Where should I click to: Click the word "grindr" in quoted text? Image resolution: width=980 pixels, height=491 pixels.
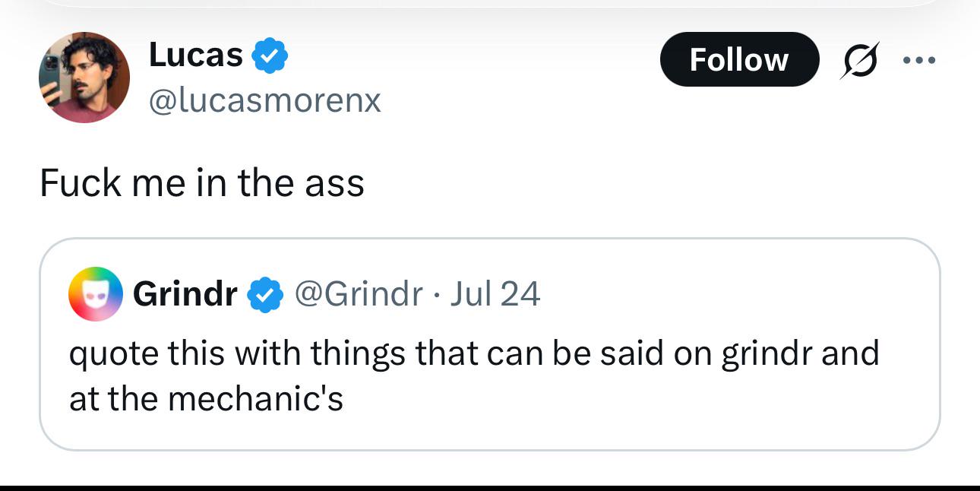tap(767, 353)
